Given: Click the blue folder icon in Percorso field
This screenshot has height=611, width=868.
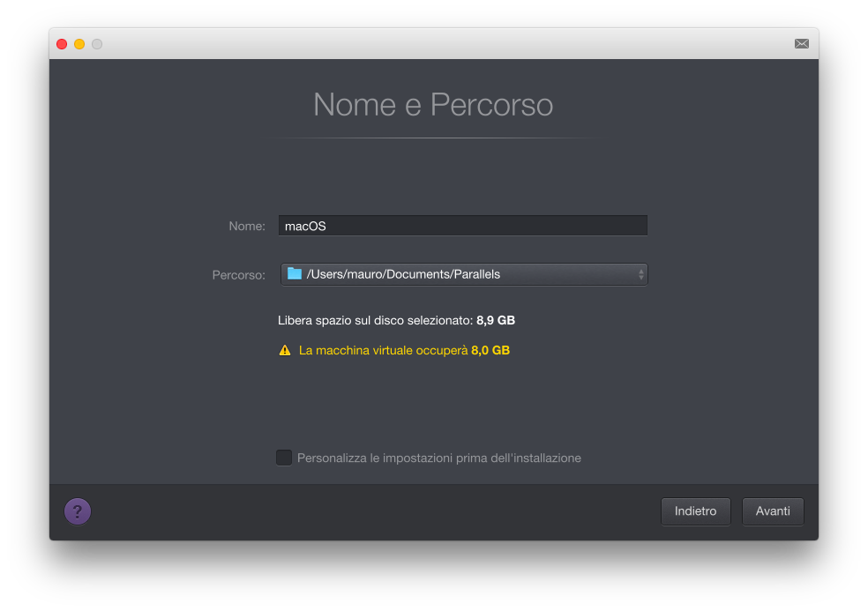Looking at the screenshot, I should point(295,274).
